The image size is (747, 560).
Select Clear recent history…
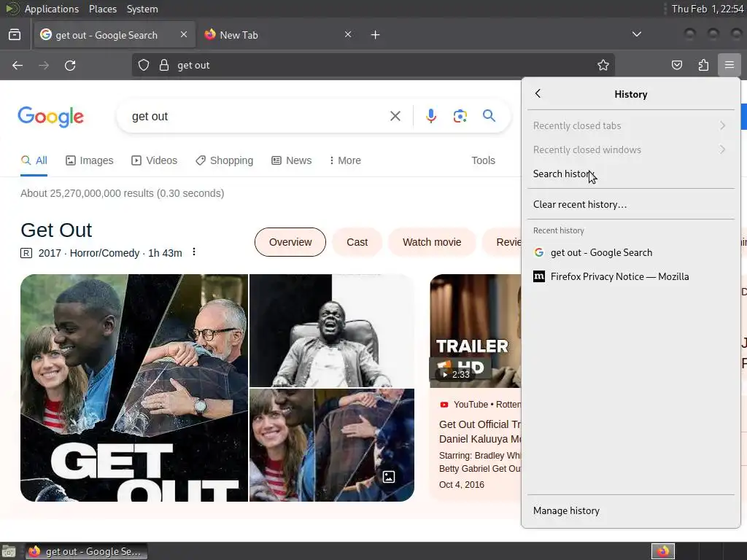point(631,204)
